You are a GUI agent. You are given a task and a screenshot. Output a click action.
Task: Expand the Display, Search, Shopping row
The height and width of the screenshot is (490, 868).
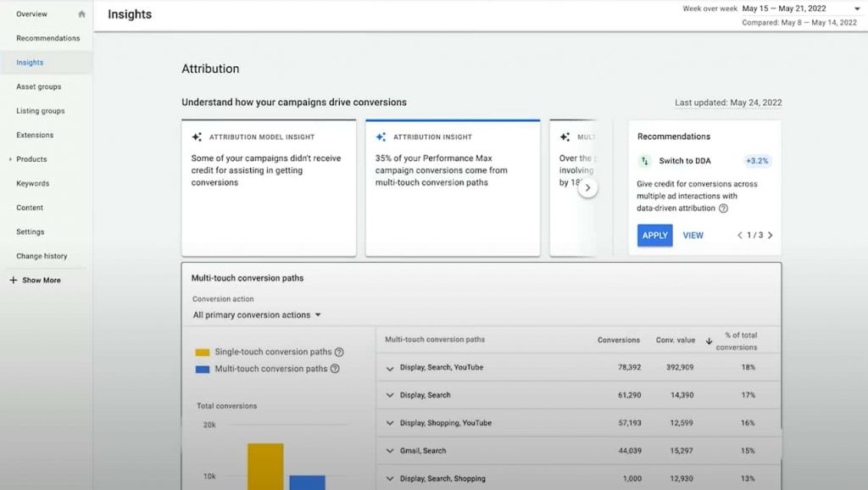coord(390,479)
